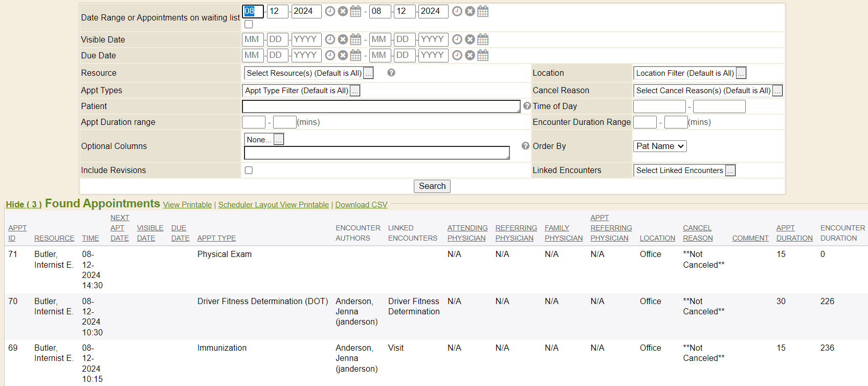Sort results by LOCATION column header

point(657,238)
